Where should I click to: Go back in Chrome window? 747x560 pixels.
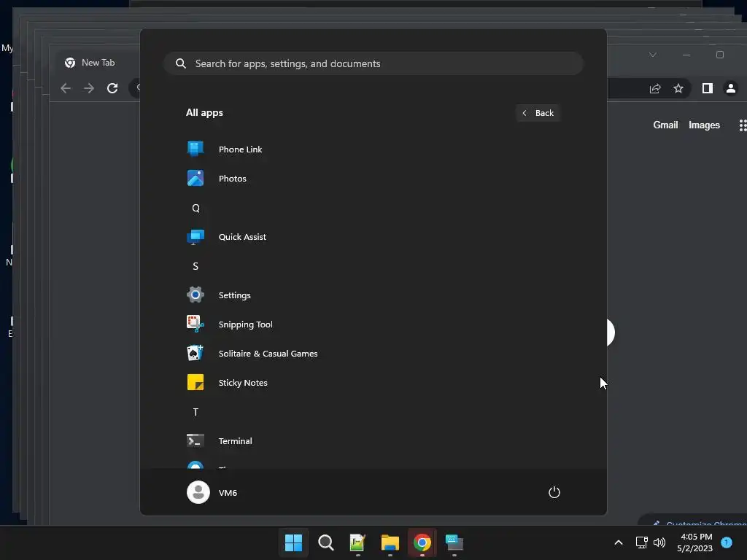tap(66, 88)
